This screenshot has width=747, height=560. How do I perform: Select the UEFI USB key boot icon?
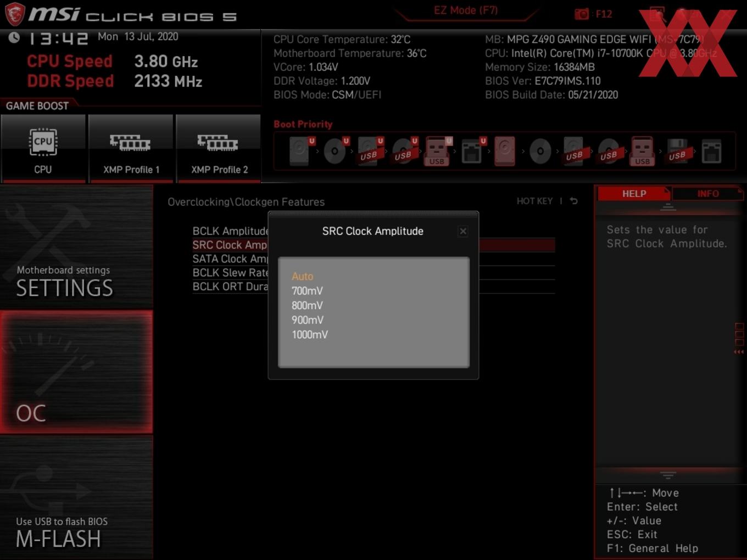pos(438,151)
